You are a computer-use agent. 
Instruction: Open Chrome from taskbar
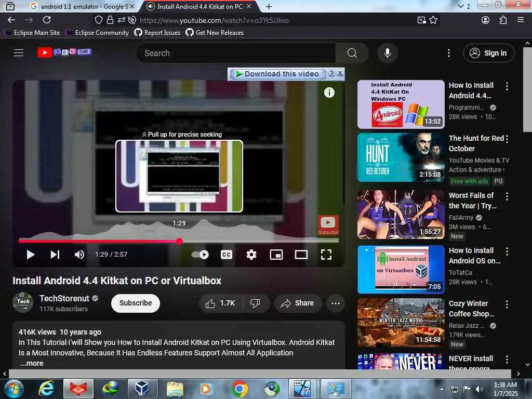(x=240, y=389)
